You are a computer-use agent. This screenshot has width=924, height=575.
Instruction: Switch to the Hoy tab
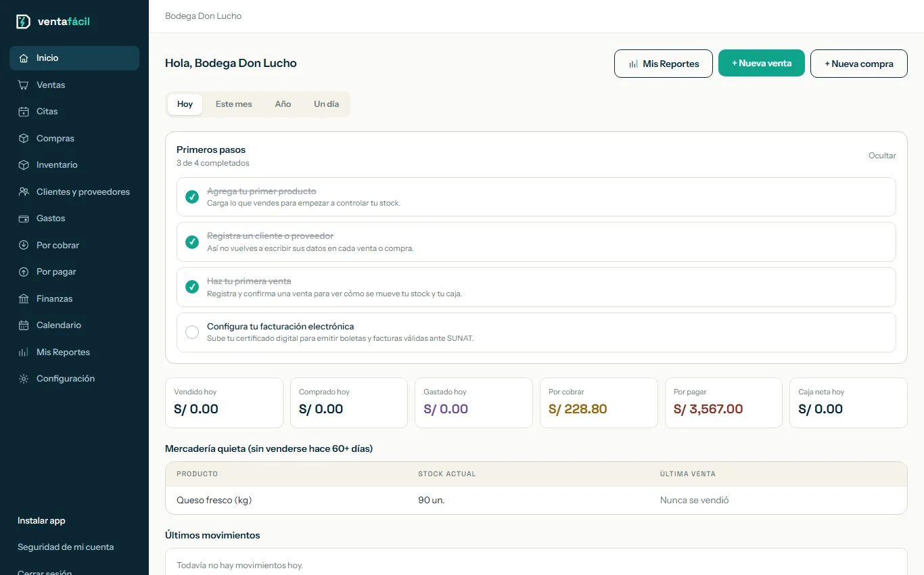click(185, 104)
